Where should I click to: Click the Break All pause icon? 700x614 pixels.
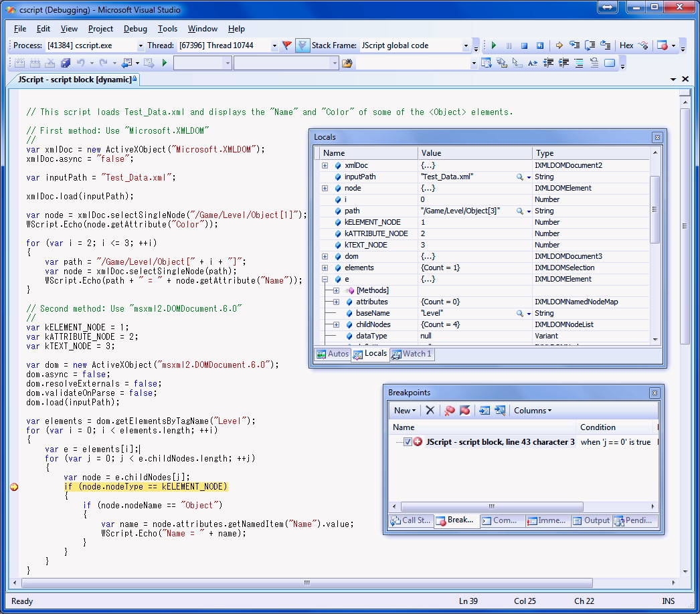[x=509, y=45]
